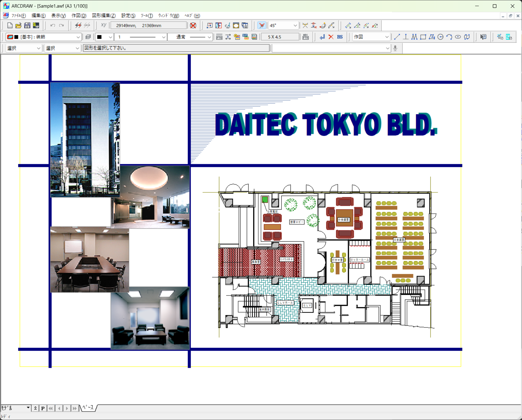Toggle the XY coordinate mode button
Viewport: 522px width, 420px height.
click(x=103, y=26)
